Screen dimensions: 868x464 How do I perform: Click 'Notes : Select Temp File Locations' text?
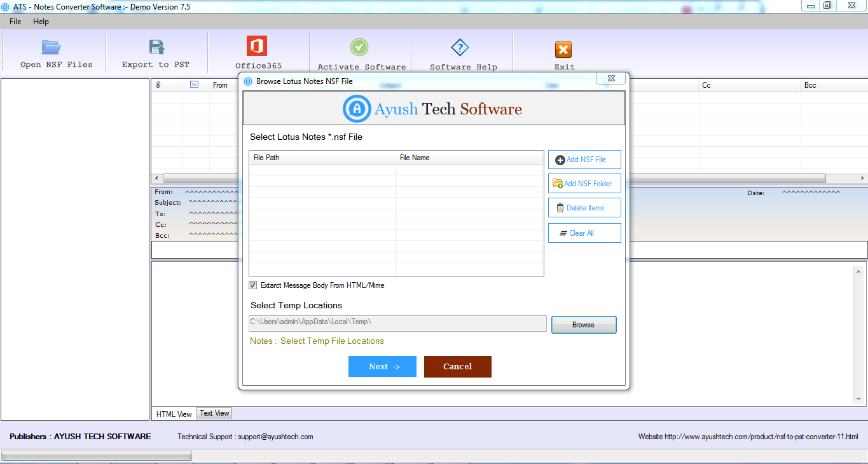click(317, 341)
